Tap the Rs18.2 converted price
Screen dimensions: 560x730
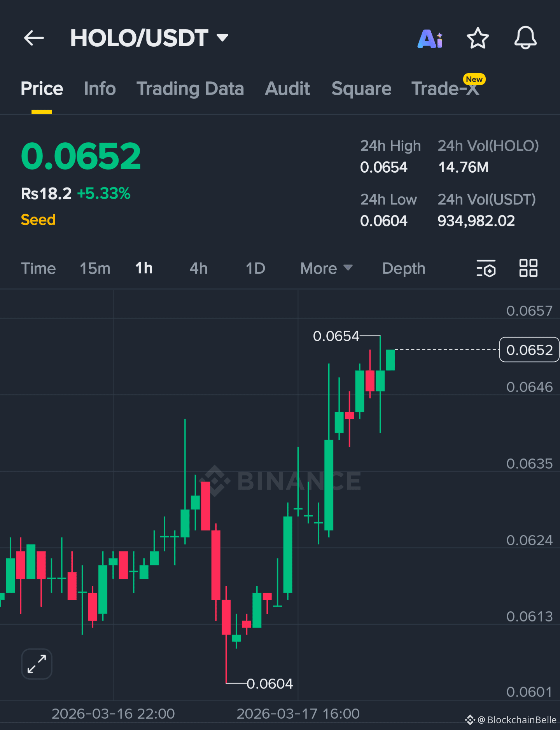46,193
